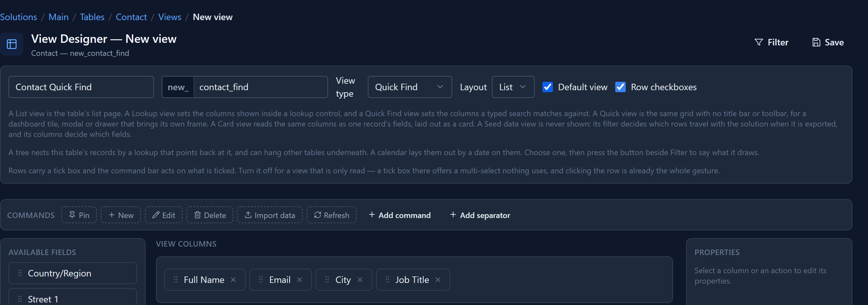
Task: Click the contact_find schema name field
Action: [x=261, y=87]
